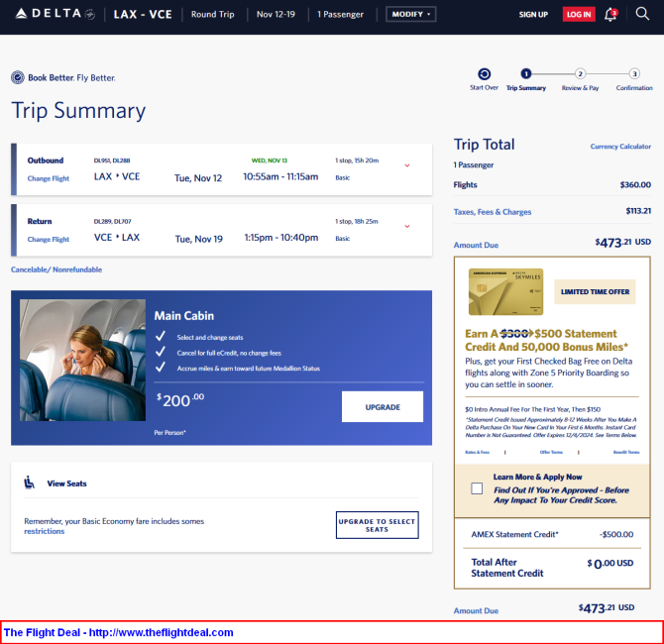The image size is (664, 644).
Task: Check the Learn More & Apply Now checkbox
Action: coord(477,488)
